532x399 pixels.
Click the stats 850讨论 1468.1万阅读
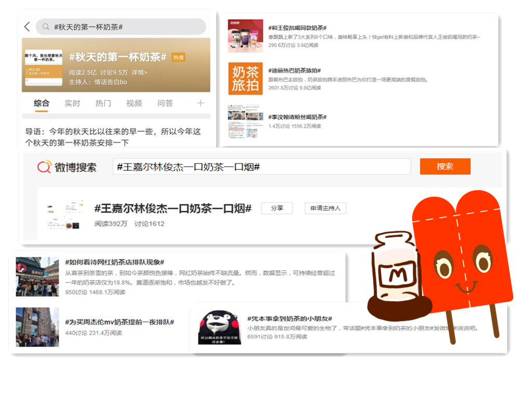[x=96, y=292]
